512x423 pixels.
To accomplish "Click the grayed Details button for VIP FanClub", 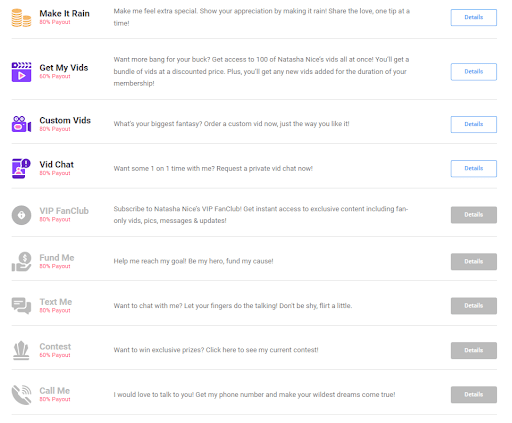I will tap(474, 215).
